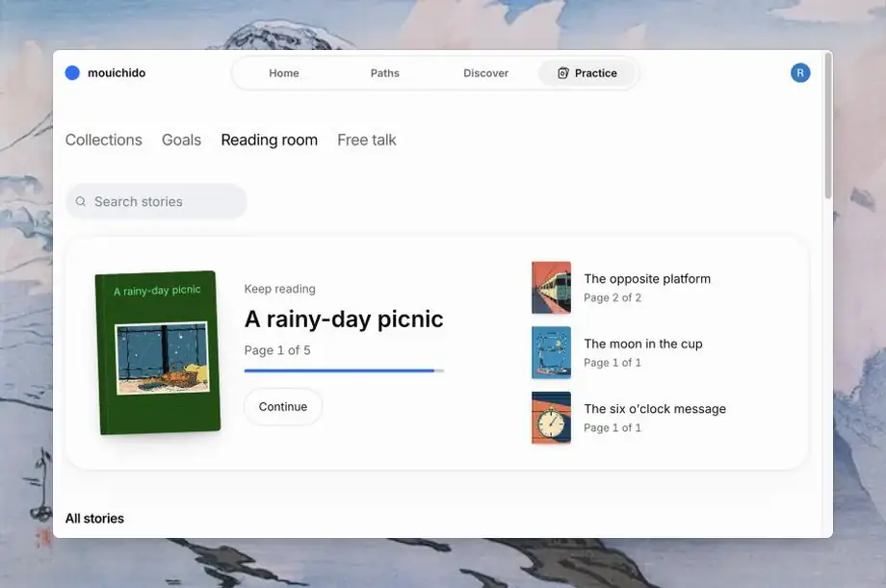Click Continue to resume reading
Screen dimensions: 886x588
pos(283,407)
